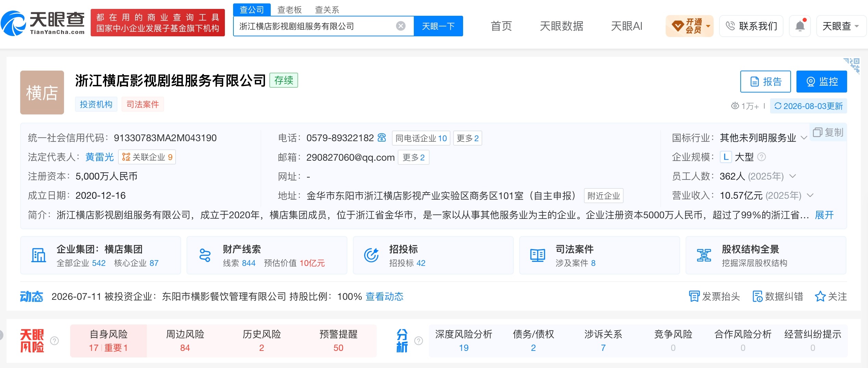Viewport: 868px width, 368px height.
Task: Click the 投资机构 tag
Action: 96,104
